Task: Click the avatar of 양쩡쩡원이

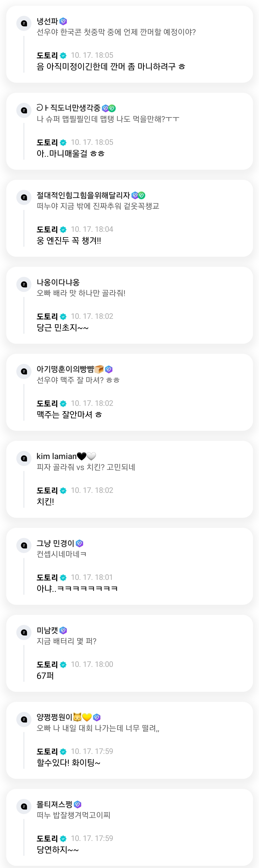Action: [24, 719]
